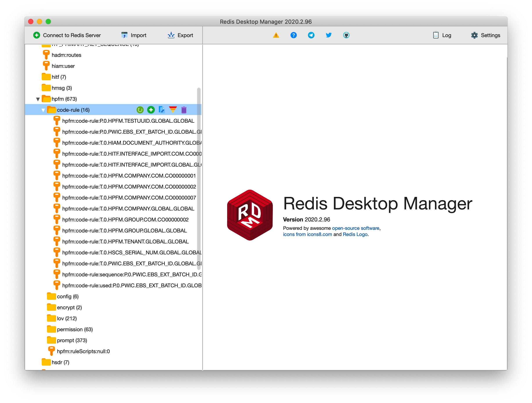Click the Settings button text
The width and height of the screenshot is (532, 403).
pos(490,35)
